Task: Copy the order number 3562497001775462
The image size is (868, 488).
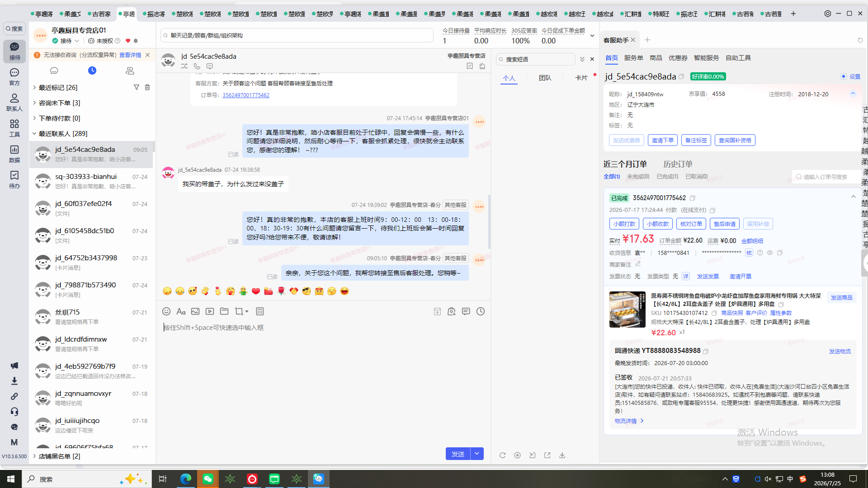Action: pyautogui.click(x=693, y=198)
